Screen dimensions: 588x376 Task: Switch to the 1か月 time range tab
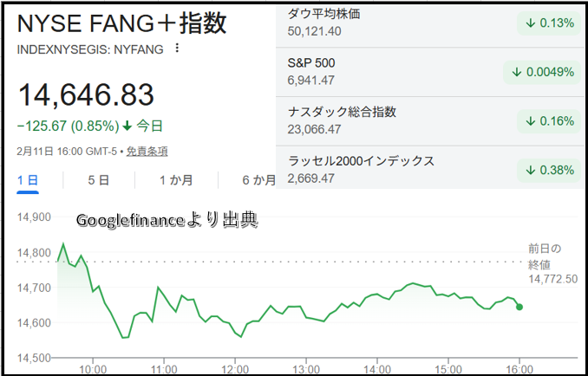(x=175, y=180)
